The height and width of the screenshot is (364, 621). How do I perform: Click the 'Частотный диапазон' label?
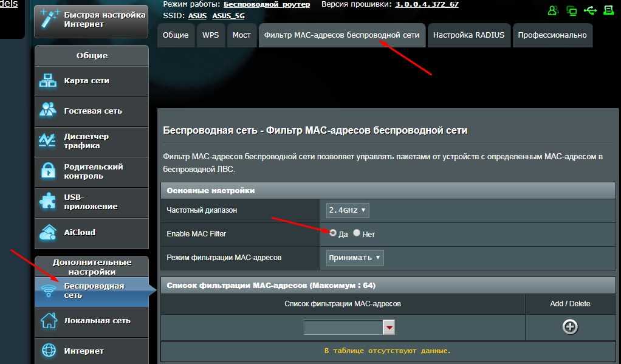202,210
